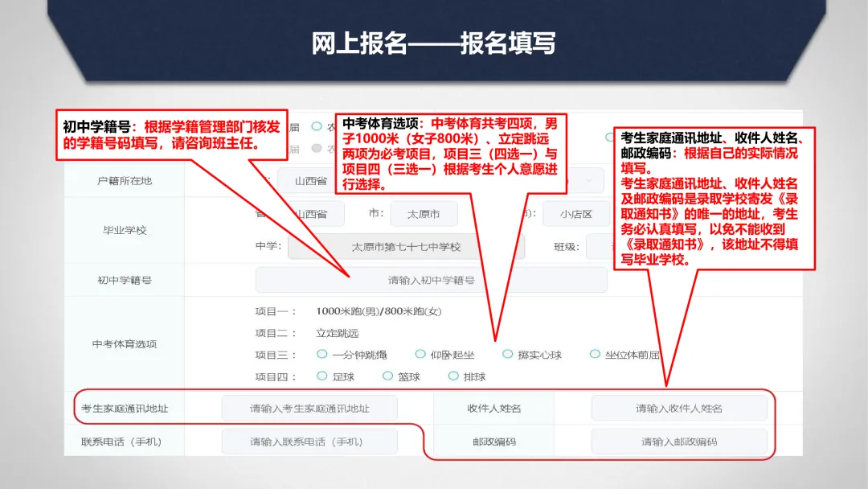Click the 请输入初中学籍号 input field

tap(431, 279)
